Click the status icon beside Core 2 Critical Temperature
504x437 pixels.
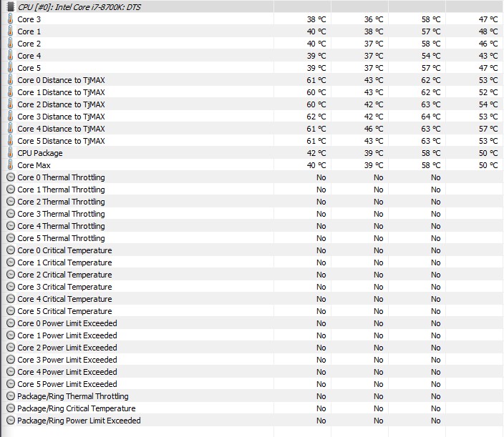10,275
